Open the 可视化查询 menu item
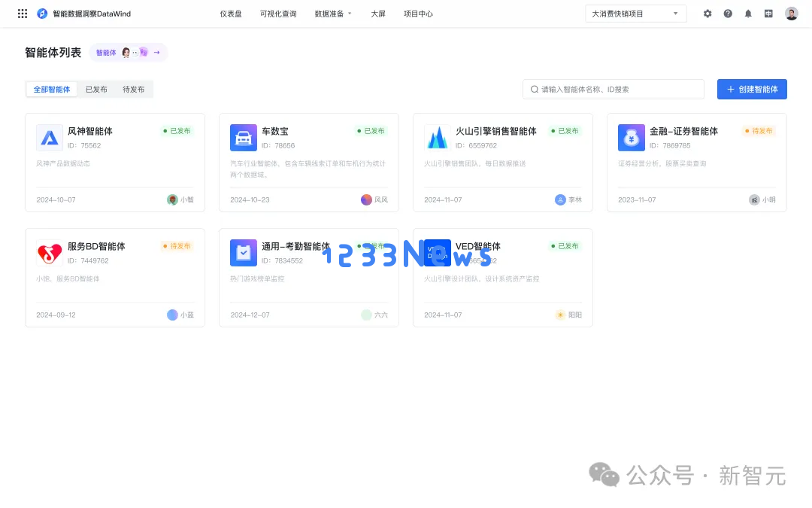The width and height of the screenshot is (812, 508). click(278, 14)
